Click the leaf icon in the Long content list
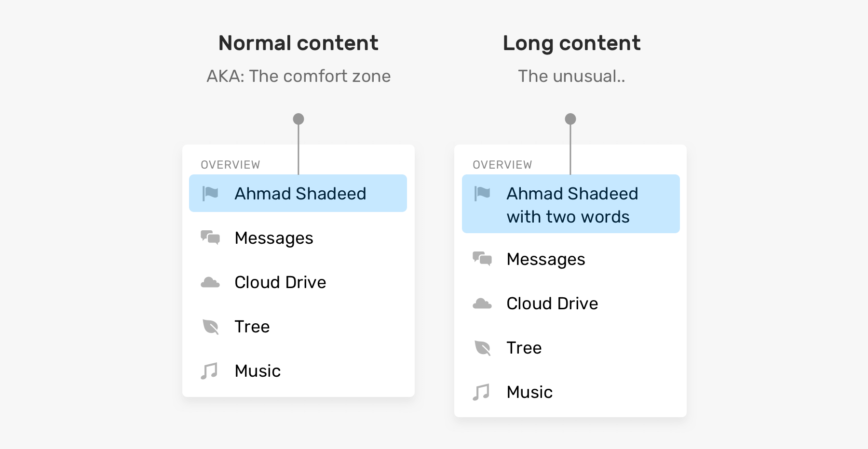The width and height of the screenshot is (868, 449). 482,347
